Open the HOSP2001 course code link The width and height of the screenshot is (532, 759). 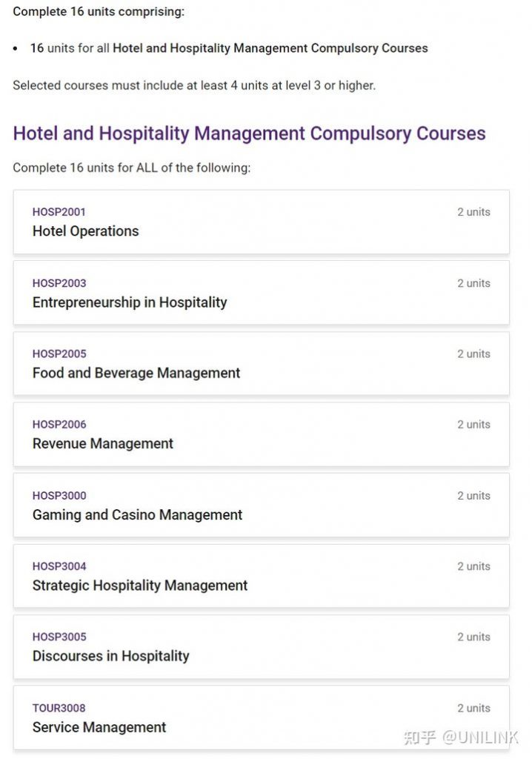click(59, 212)
